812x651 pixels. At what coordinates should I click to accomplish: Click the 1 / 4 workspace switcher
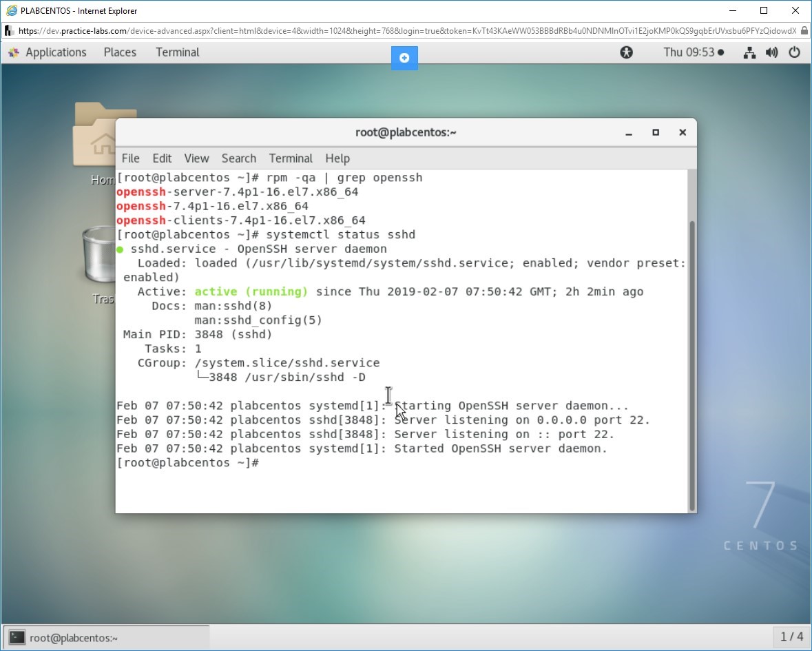792,637
